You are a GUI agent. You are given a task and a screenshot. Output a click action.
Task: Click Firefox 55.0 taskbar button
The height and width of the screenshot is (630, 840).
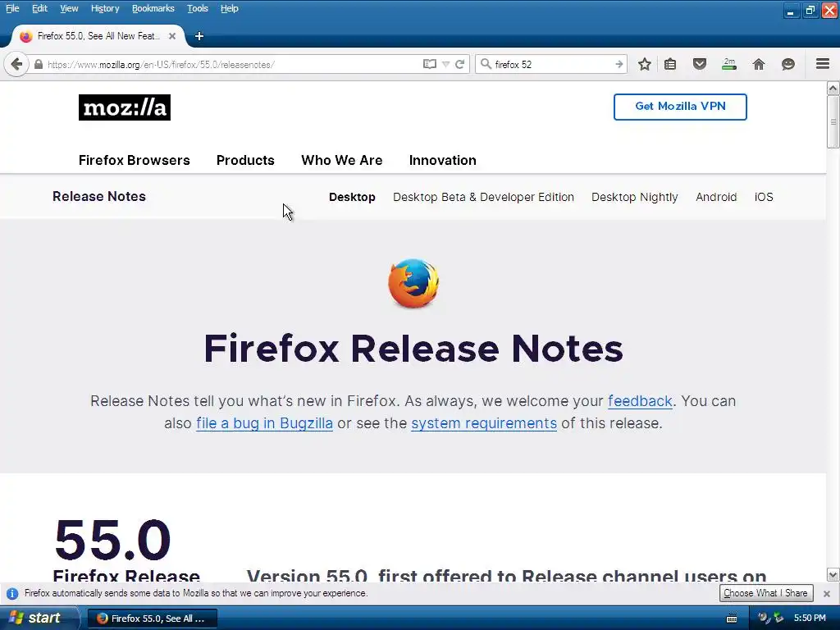[x=152, y=619]
